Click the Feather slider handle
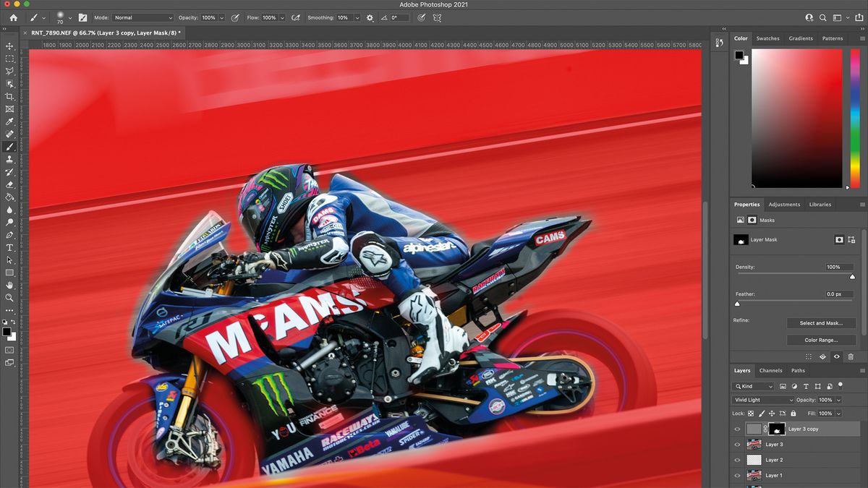868x488 pixels. click(x=737, y=304)
